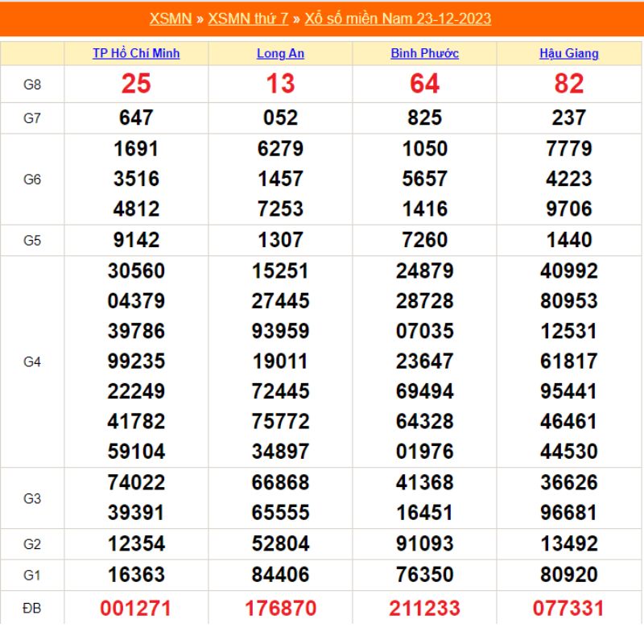Image resolution: width=644 pixels, height=644 pixels.
Task: Click Bình Phước's special prize 211233
Action: [424, 608]
